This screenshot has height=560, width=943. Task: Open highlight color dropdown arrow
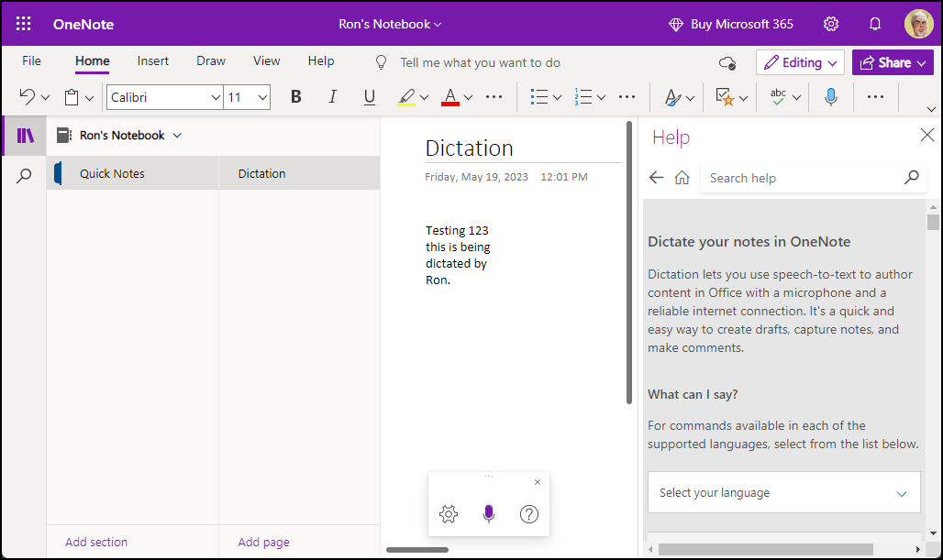(425, 97)
